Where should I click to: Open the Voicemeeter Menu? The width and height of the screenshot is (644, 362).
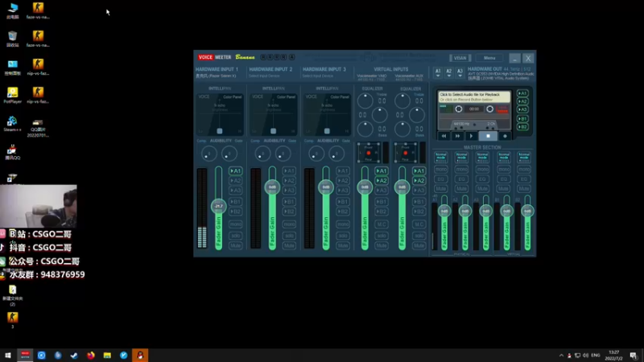(x=489, y=58)
